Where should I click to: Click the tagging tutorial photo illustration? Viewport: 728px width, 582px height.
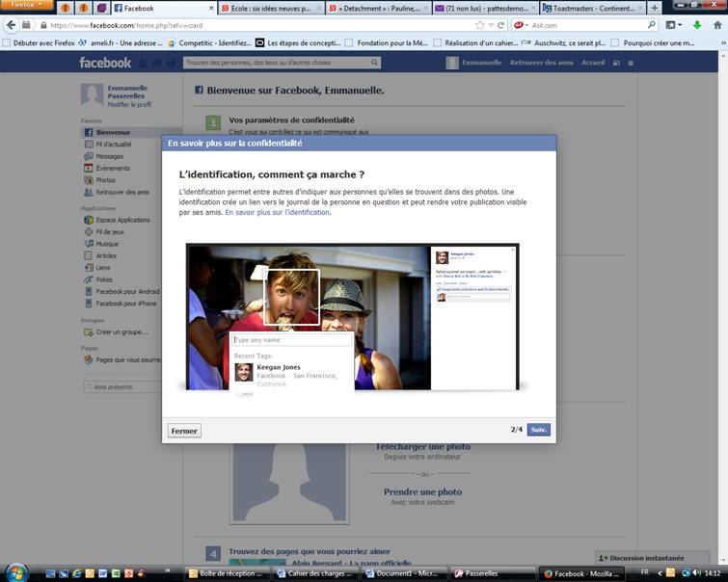pos(352,316)
